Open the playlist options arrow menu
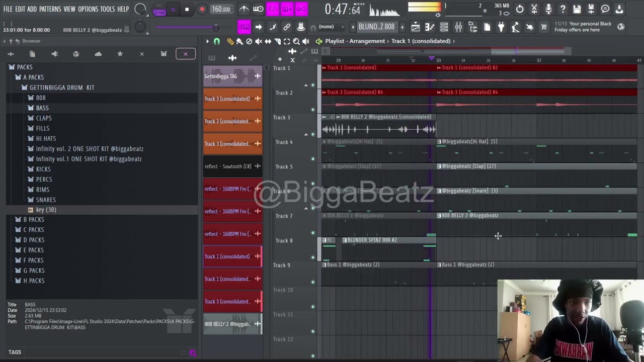 [207, 41]
